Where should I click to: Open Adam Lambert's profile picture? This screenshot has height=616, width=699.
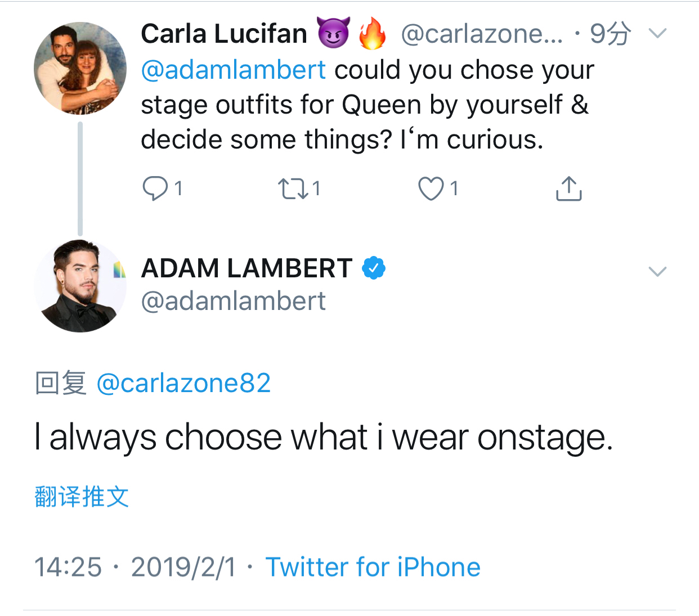[x=80, y=286]
